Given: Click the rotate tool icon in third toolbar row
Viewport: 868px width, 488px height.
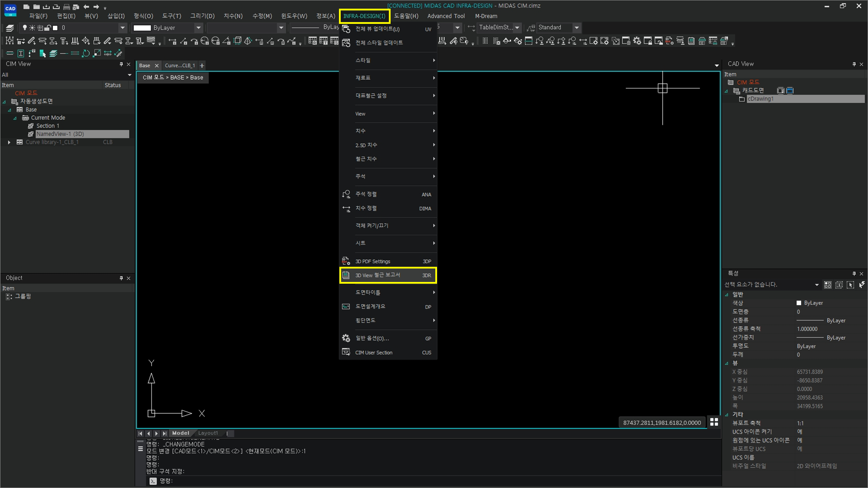Looking at the screenshot, I should [86, 53].
